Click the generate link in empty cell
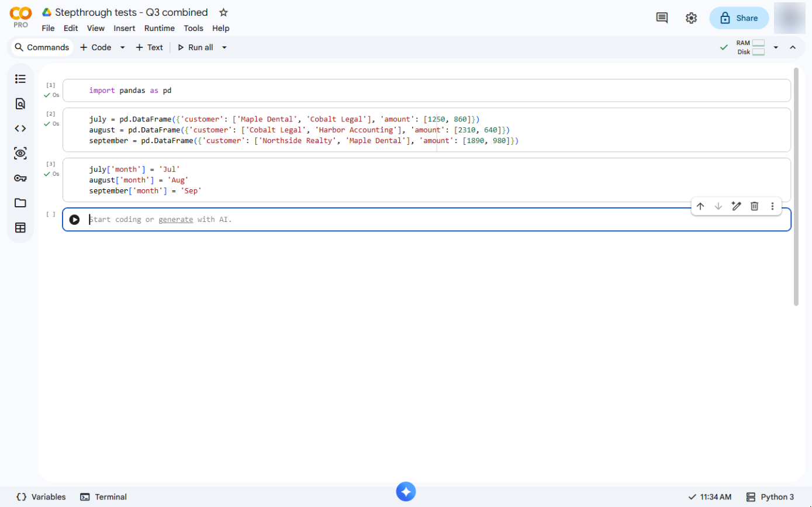Viewport: 812px width, 507px height. pos(176,220)
